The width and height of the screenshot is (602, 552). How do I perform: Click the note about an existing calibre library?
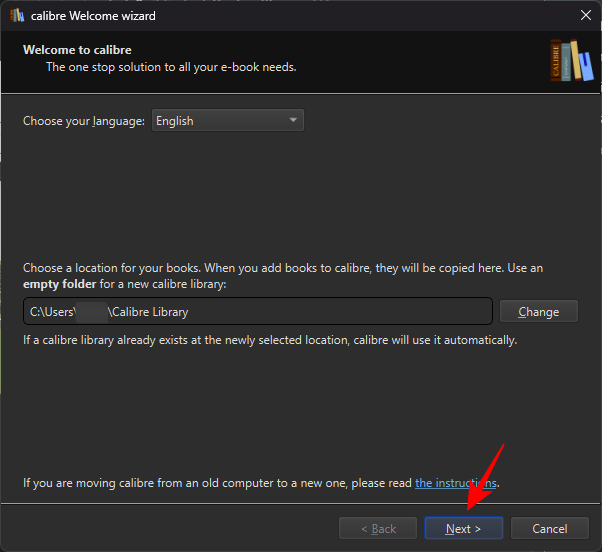point(270,340)
